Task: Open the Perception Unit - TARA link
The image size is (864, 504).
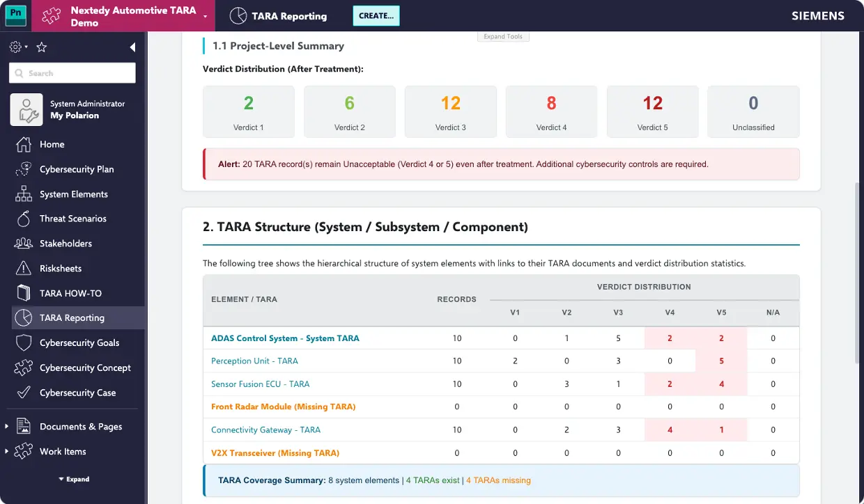Action: tap(254, 361)
